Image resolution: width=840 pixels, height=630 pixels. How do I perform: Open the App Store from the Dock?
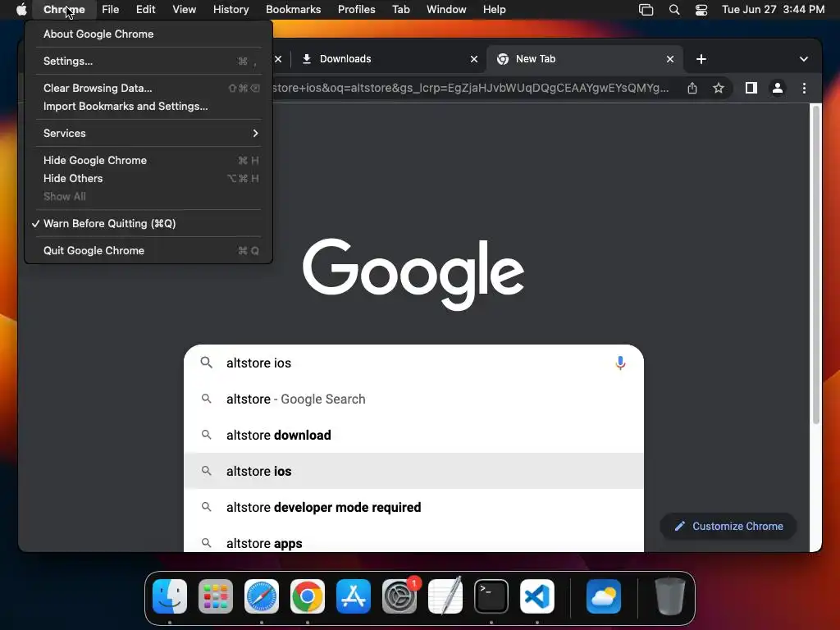(353, 596)
